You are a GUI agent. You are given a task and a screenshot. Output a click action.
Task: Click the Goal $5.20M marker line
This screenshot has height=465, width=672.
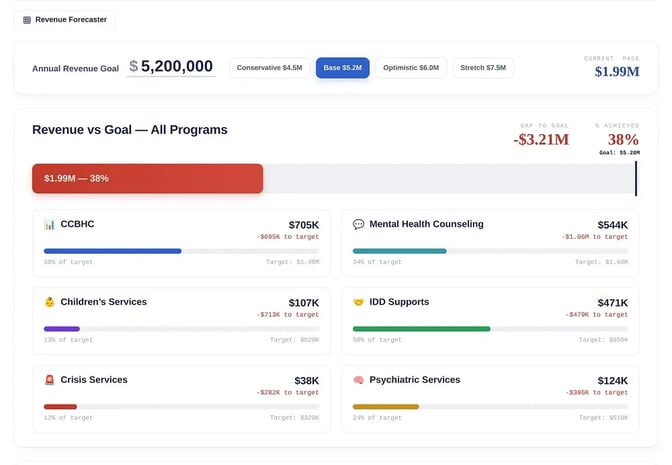(636, 179)
